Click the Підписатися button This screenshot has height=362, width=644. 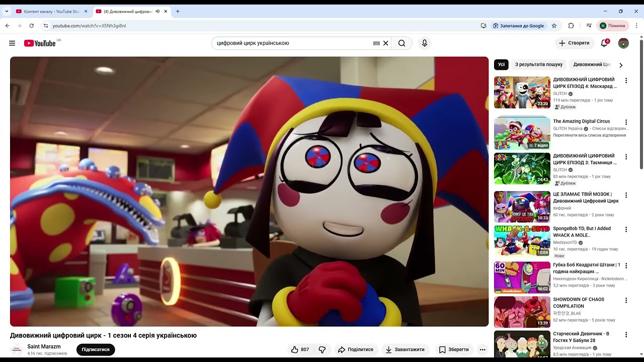tap(96, 349)
